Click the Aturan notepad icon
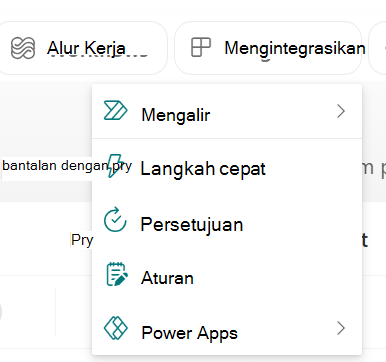386x362 pixels. (x=116, y=274)
